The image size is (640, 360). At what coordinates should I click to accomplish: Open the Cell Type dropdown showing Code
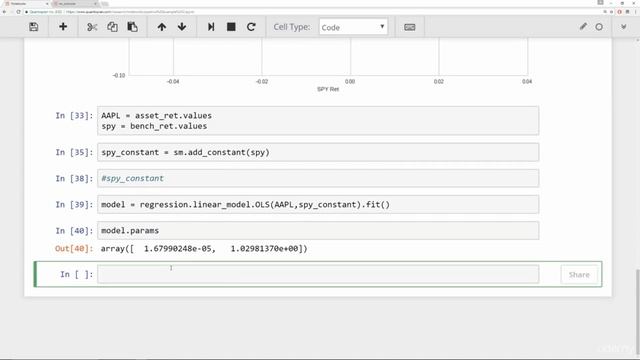(x=353, y=27)
